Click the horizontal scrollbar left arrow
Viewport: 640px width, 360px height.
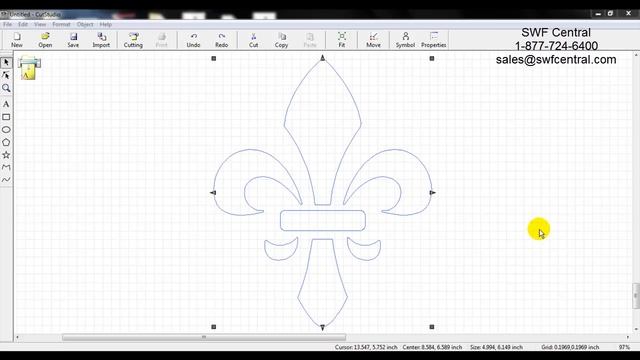click(x=17, y=337)
